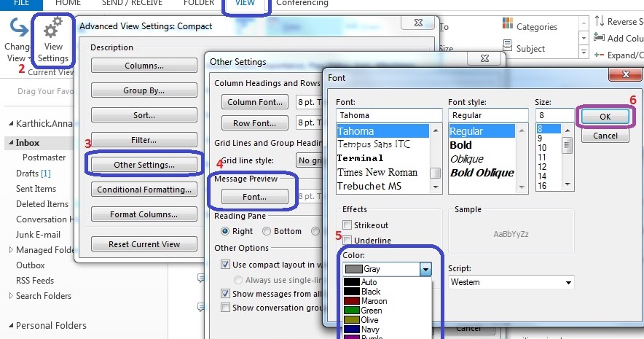
Task: Toggle Show messages from all checkbox
Action: [225, 293]
